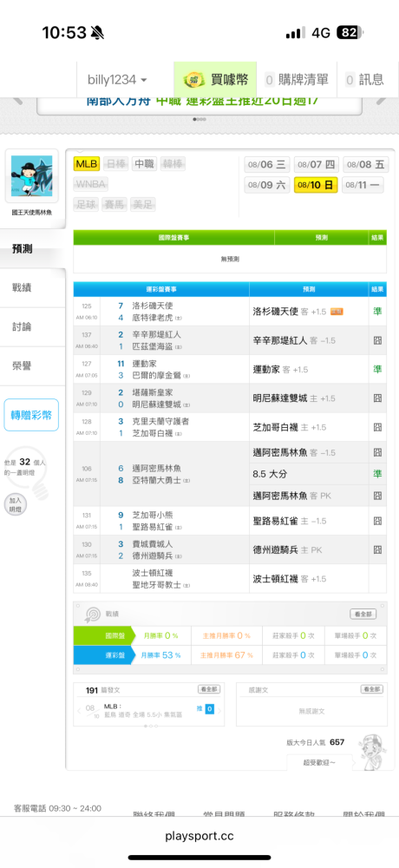The width and height of the screenshot is (399, 868).
Task: Click the 8.5 大分 prediction
Action: 270,475
